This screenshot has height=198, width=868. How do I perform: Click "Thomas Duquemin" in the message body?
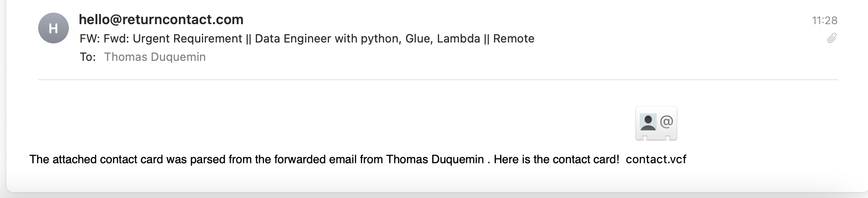point(435,159)
